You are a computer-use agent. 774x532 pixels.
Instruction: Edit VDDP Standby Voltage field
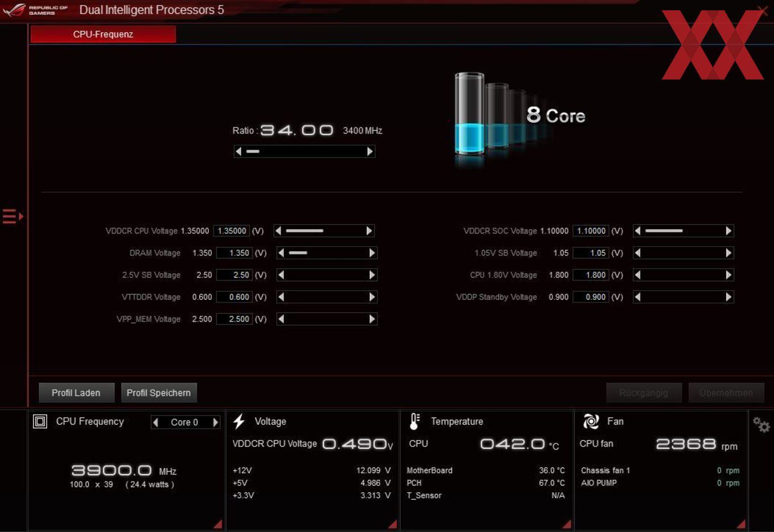(x=591, y=297)
